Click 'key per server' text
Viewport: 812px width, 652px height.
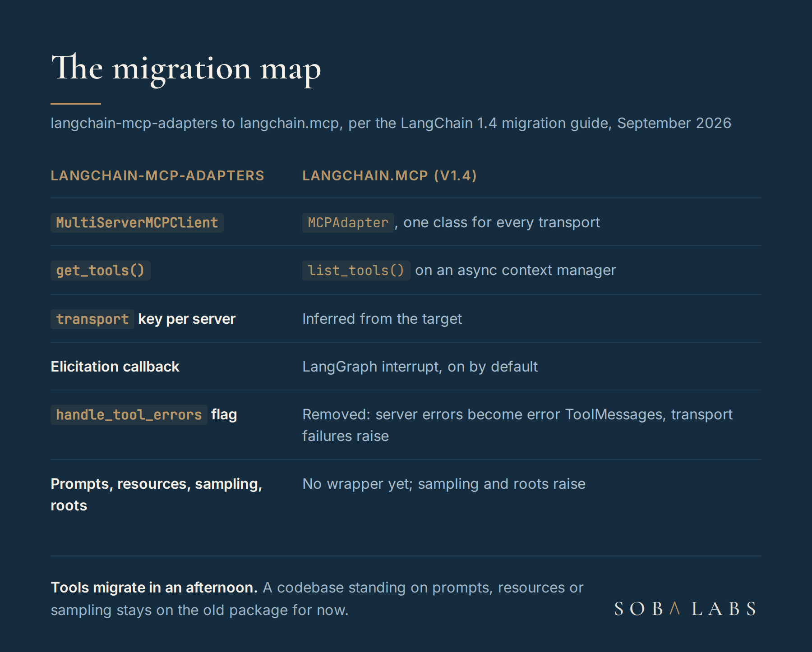point(187,319)
